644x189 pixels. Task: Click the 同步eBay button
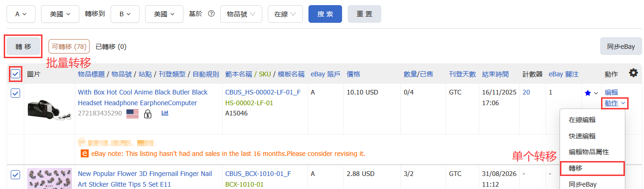(x=621, y=47)
